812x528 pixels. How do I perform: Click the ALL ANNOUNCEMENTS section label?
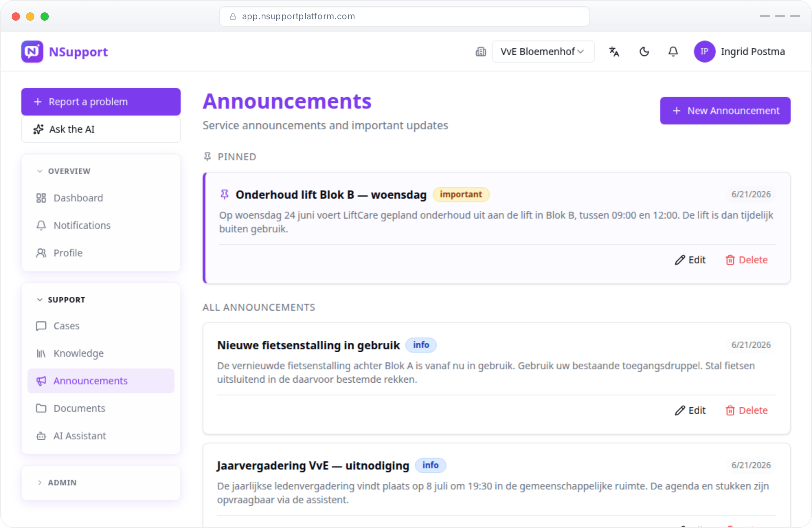[x=259, y=307]
